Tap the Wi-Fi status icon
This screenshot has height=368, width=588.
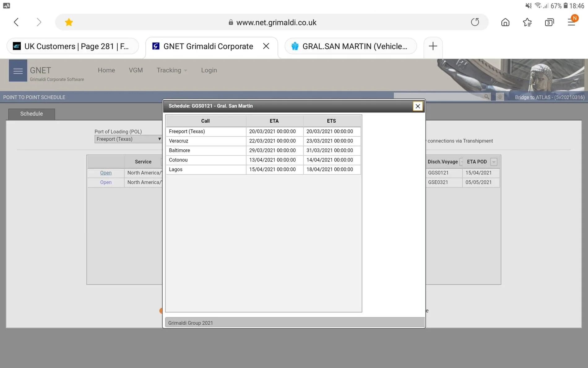pos(538,6)
